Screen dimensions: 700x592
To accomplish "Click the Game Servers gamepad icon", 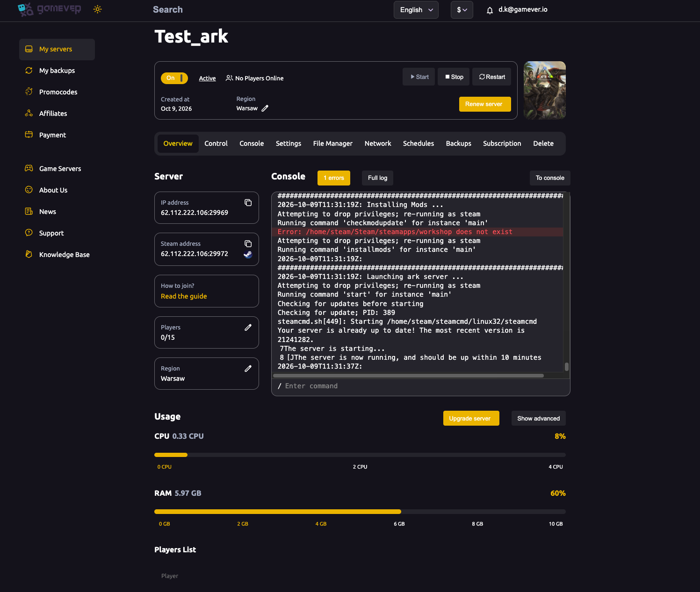I will pyautogui.click(x=29, y=168).
